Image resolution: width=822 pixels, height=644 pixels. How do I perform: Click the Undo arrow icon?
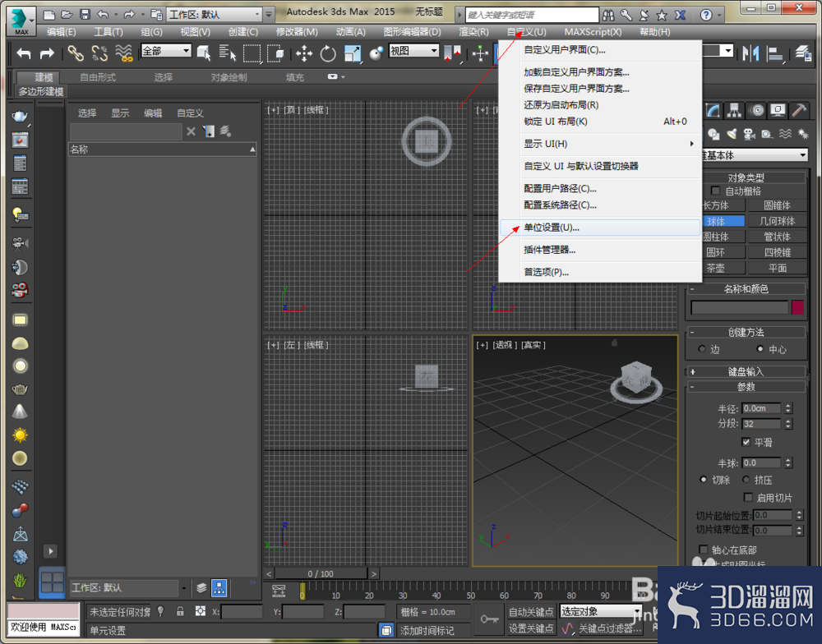23,51
